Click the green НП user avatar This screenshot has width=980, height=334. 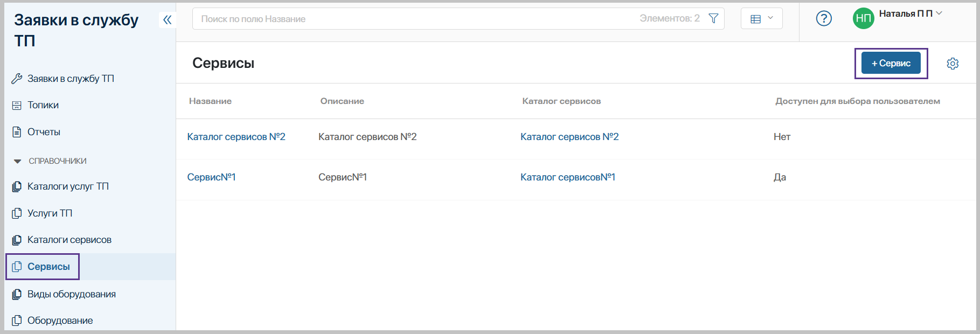(x=863, y=19)
